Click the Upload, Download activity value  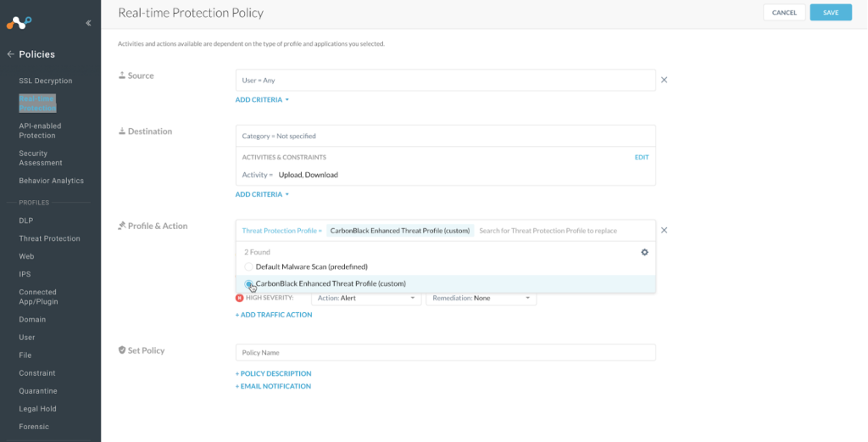tap(308, 175)
